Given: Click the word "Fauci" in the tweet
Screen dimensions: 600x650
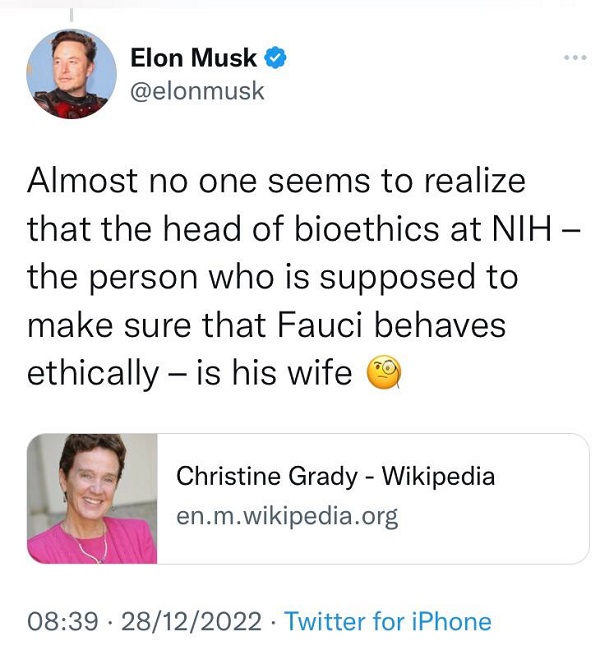Looking at the screenshot, I should 319,325.
